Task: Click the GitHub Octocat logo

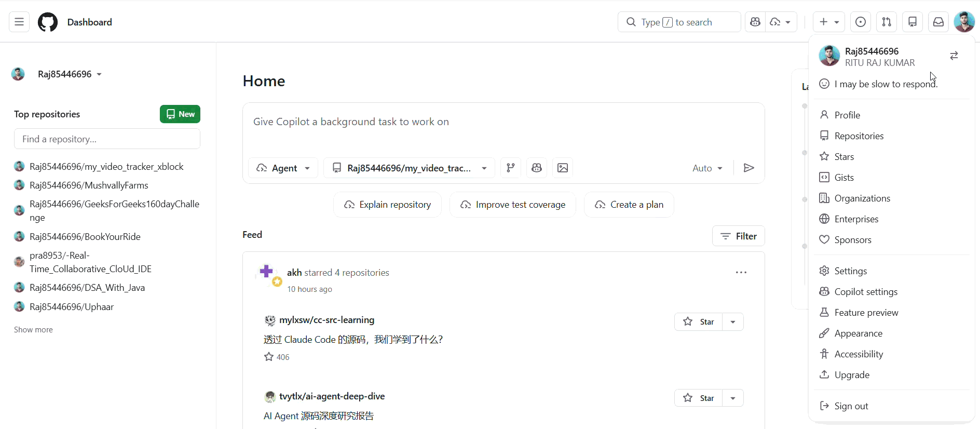Action: point(48,22)
